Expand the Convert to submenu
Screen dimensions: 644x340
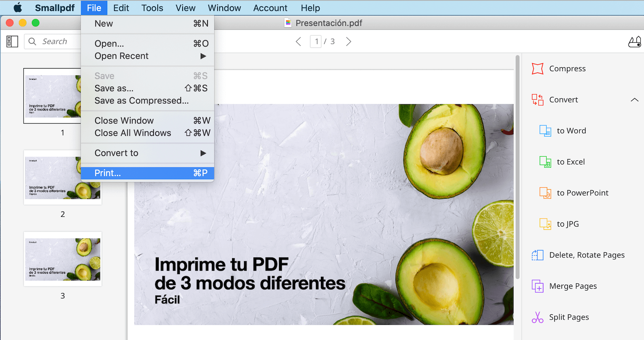coord(203,153)
